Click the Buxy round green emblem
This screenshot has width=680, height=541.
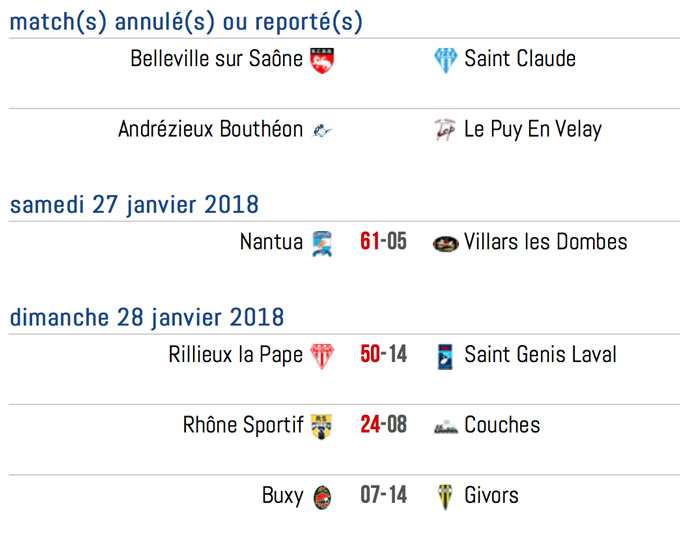click(x=322, y=497)
